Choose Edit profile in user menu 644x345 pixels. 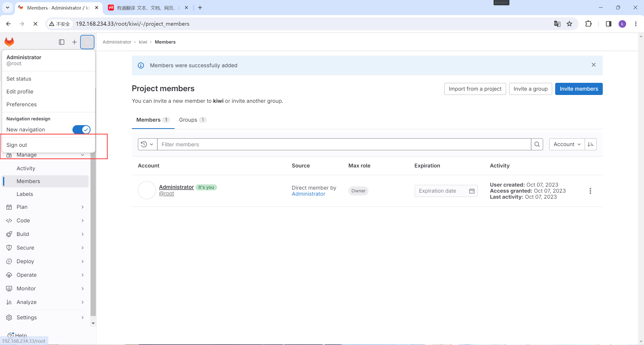20,92
